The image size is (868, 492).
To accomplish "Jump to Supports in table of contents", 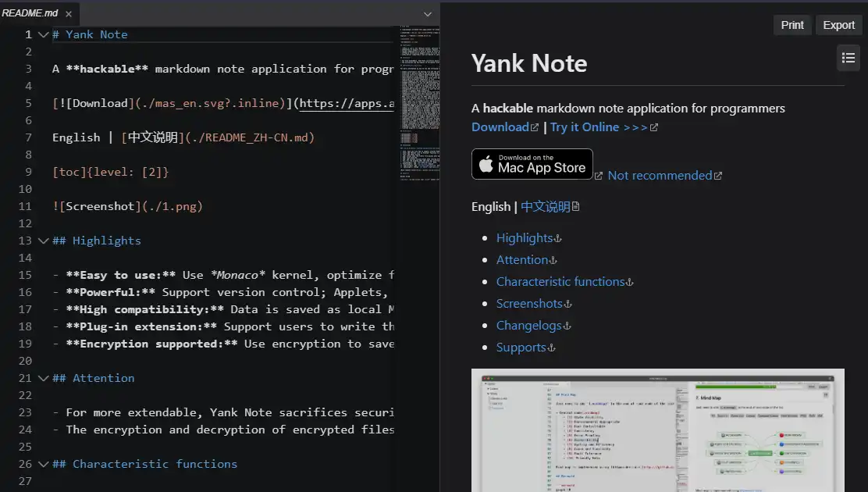I will (x=521, y=348).
